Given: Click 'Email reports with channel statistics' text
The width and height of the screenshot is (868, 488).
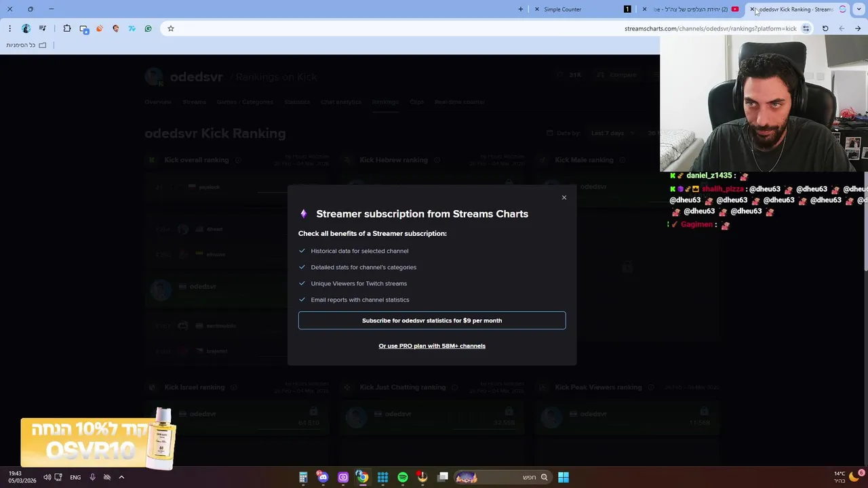Looking at the screenshot, I should 360,300.
